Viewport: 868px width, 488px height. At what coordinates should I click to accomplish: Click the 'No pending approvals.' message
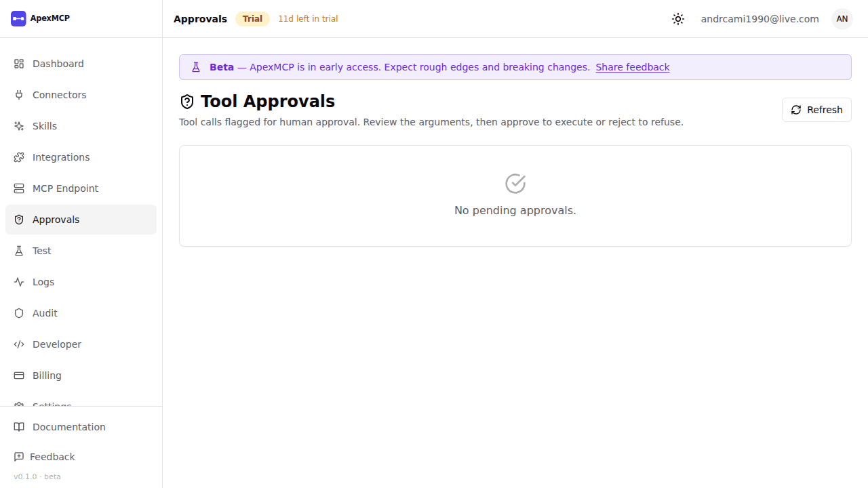coord(515,211)
